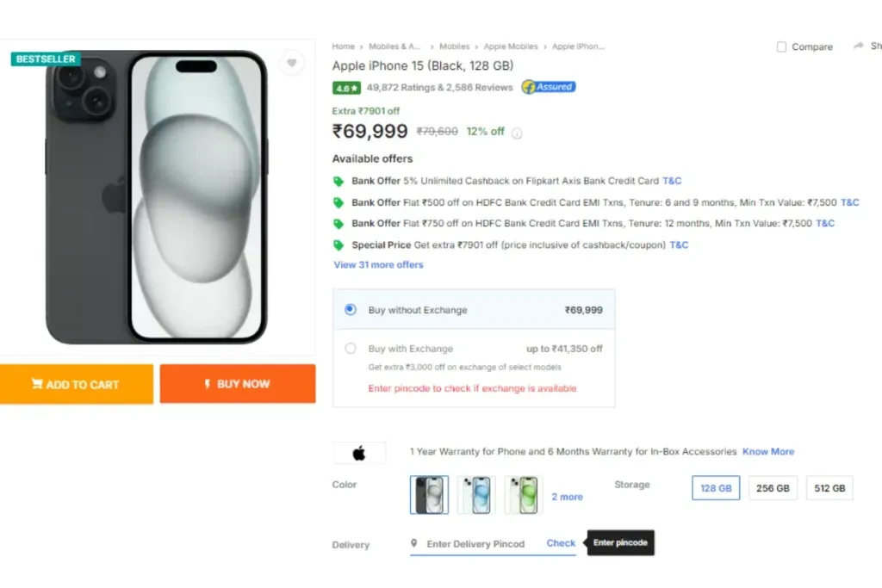Tick the Compare checkbox

(781, 46)
